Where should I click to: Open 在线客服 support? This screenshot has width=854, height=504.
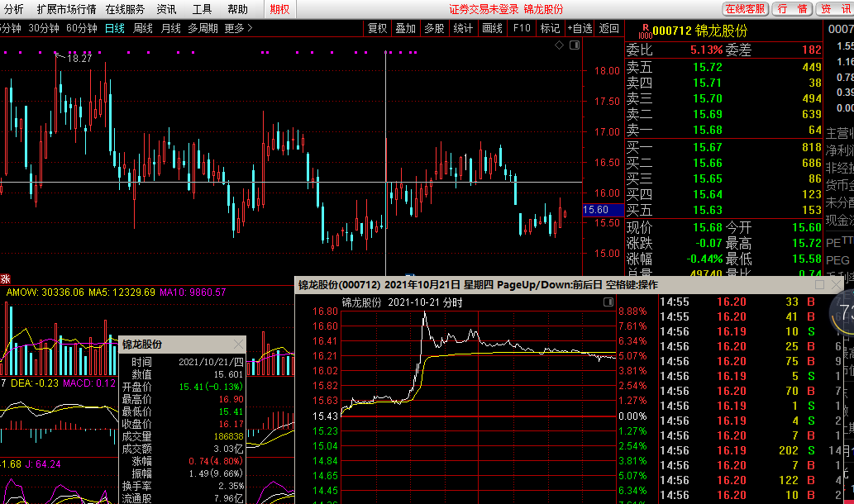(x=745, y=9)
